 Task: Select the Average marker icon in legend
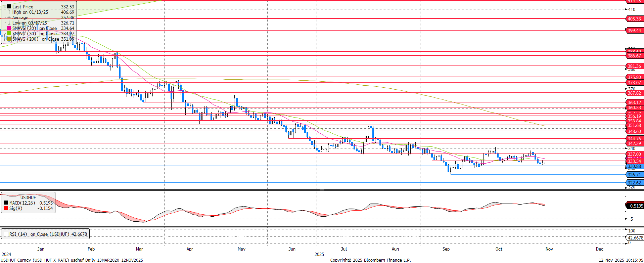(x=9, y=17)
